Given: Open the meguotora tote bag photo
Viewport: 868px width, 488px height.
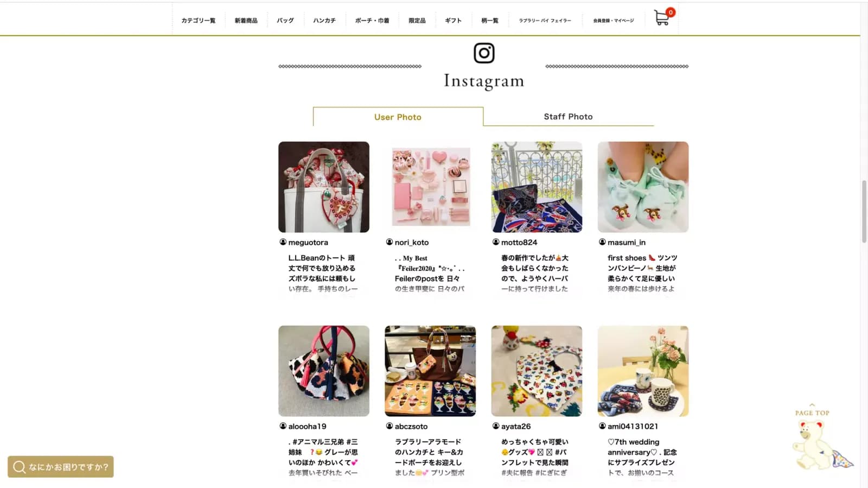Looking at the screenshot, I should point(324,187).
